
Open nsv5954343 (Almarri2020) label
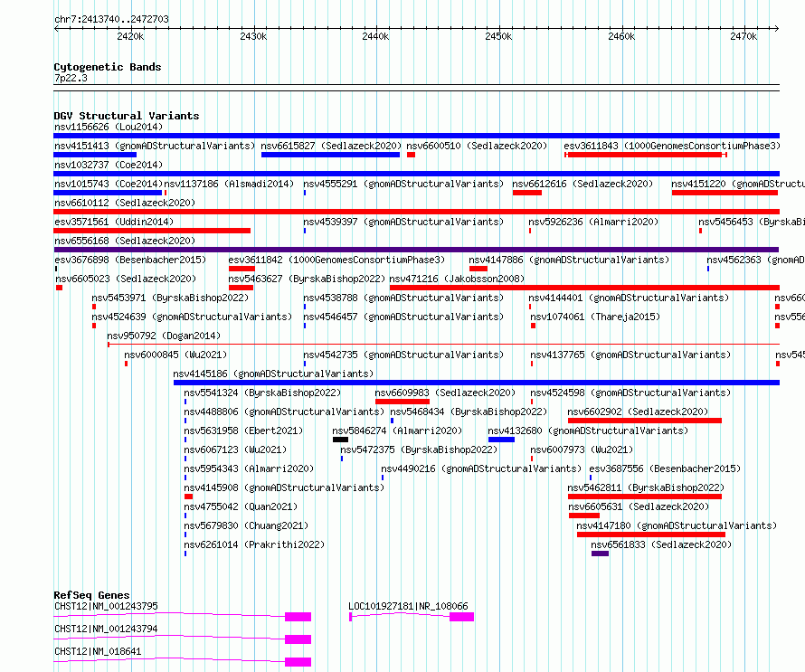coord(249,469)
